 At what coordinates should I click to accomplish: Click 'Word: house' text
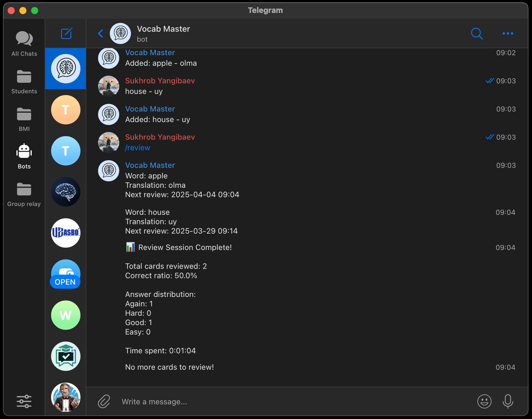point(147,212)
